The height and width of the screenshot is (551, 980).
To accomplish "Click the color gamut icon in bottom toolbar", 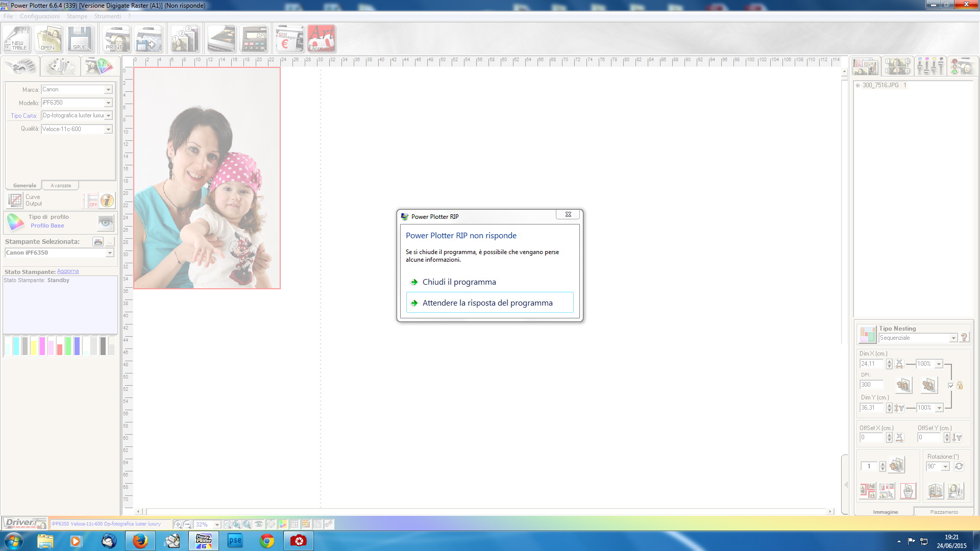I will click(282, 524).
